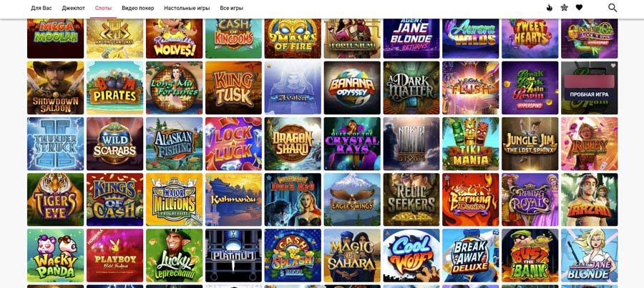Open the Все игры tab
644x288 pixels.
pos(232,8)
